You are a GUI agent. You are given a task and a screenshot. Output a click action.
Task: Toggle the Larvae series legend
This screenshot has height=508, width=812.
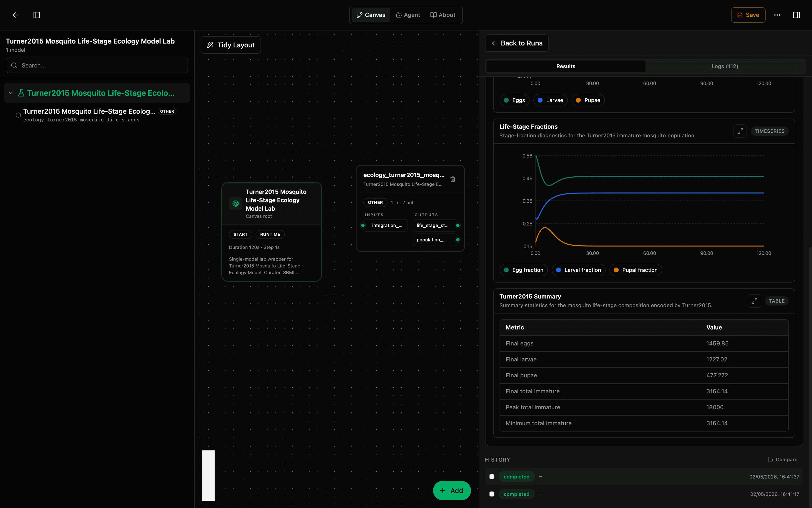tap(550, 100)
